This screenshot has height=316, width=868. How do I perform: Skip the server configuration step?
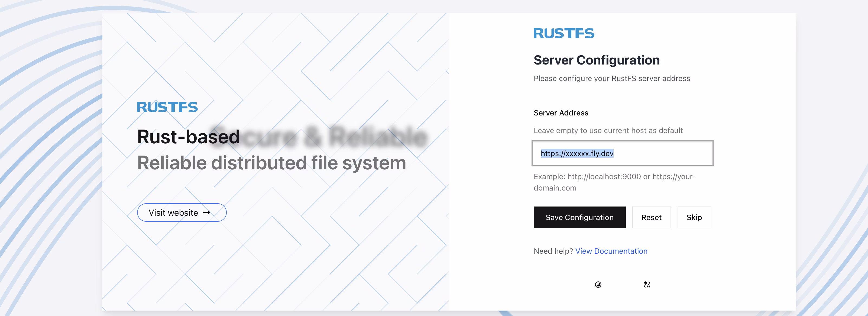[694, 217]
